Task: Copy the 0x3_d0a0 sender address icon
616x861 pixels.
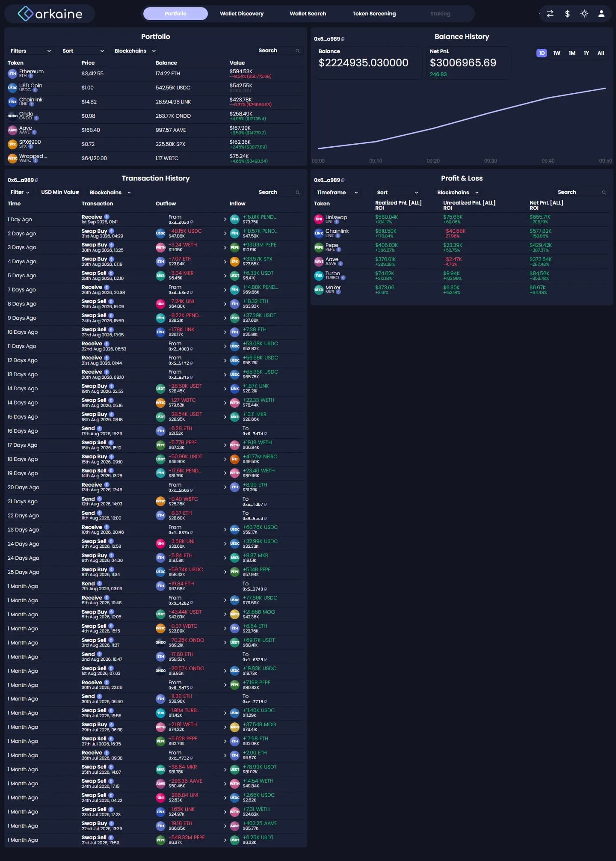Action: (191, 223)
